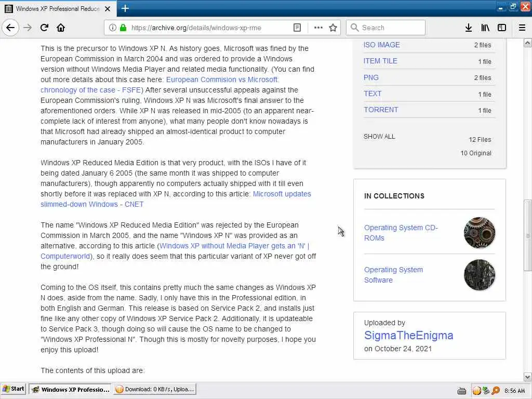Click the IN COLLECTIONS heading
The height and width of the screenshot is (399, 532).
point(394,196)
